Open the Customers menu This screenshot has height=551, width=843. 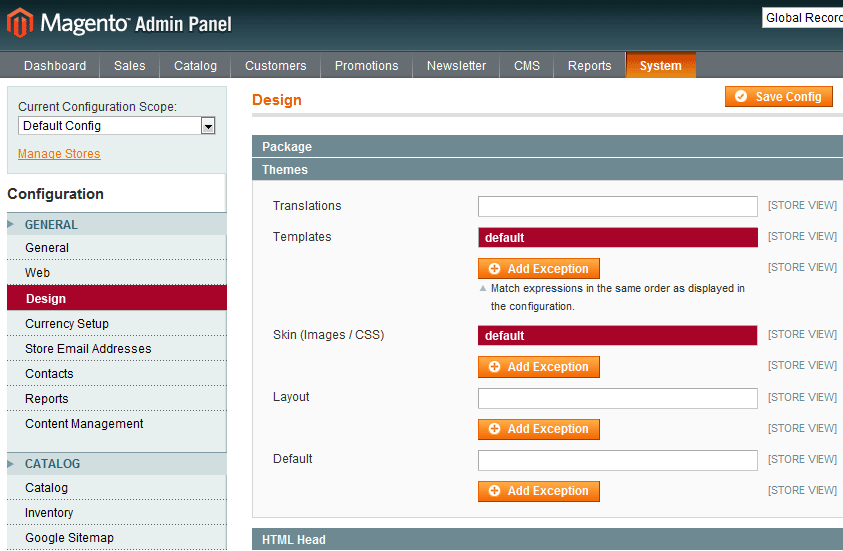275,66
